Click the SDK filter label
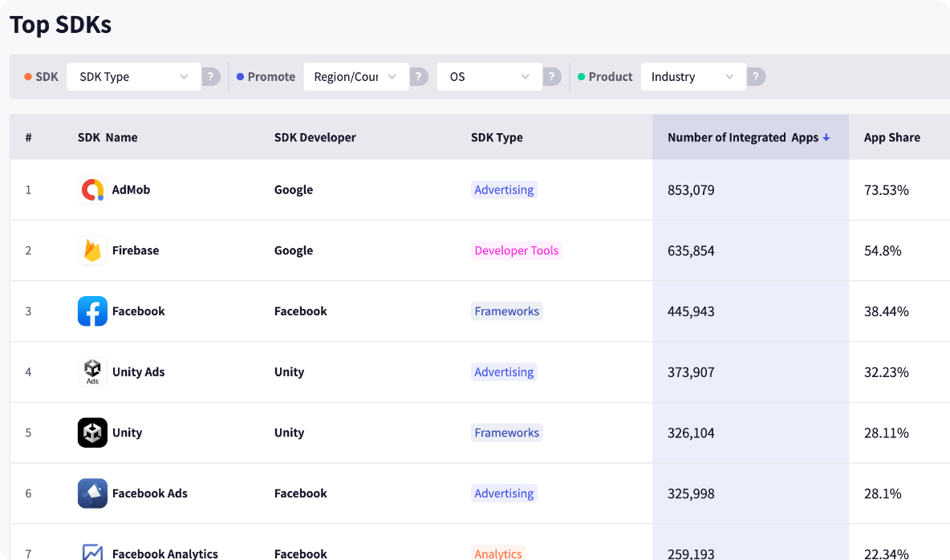The image size is (950, 560). [x=47, y=76]
